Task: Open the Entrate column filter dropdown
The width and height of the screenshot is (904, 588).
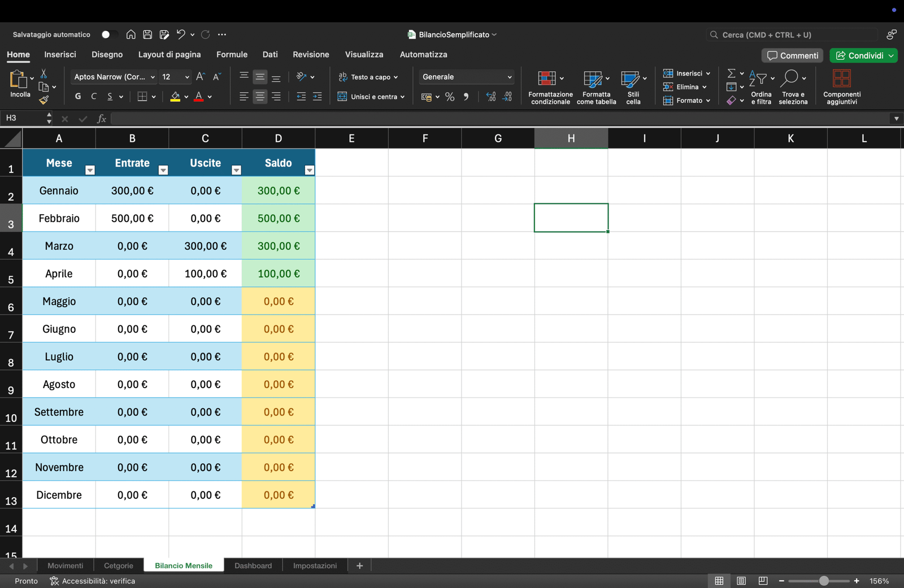Action: (163, 170)
